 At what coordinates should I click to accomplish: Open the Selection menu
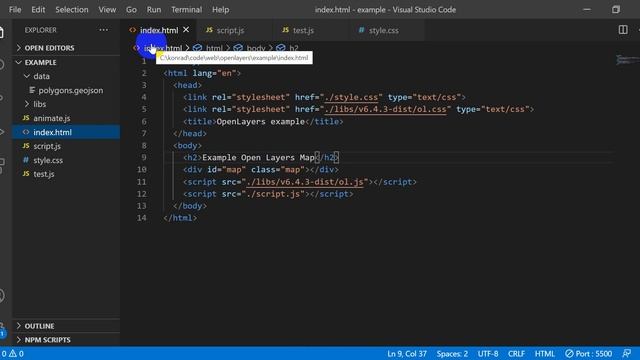click(x=71, y=9)
